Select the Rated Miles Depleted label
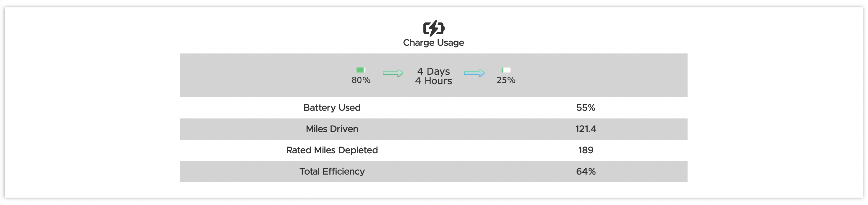Image resolution: width=868 pixels, height=205 pixels. click(332, 150)
